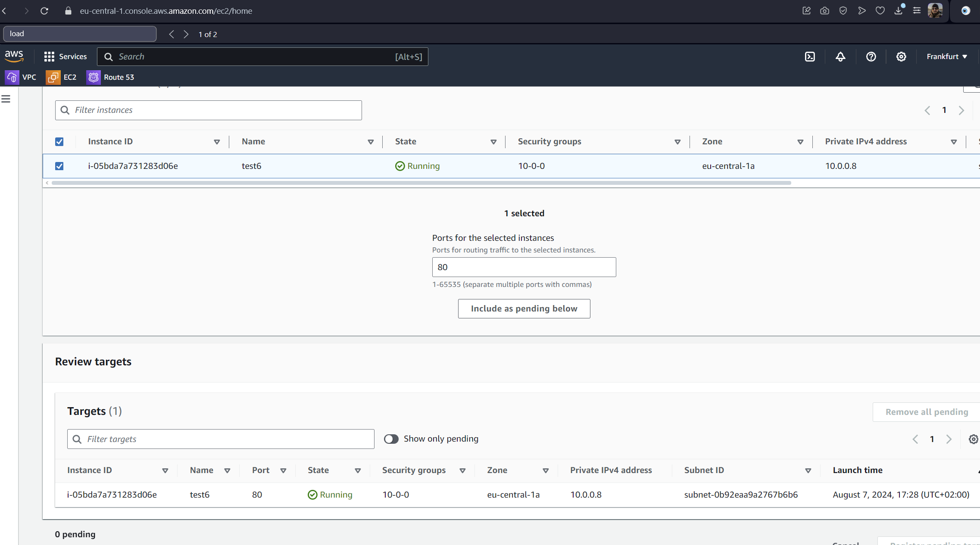Viewport: 980px width, 545px height.
Task: Deselect instance i-05bda7a731283d06e checkbox
Action: 59,166
